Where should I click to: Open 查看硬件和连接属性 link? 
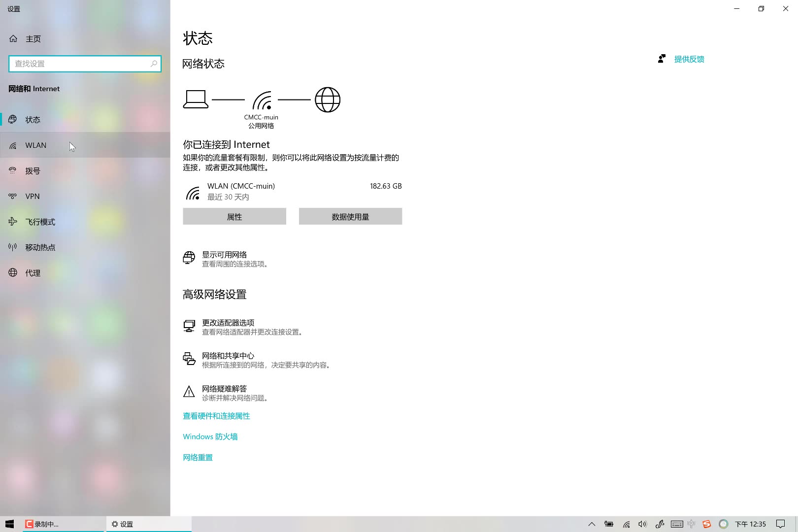(216, 416)
